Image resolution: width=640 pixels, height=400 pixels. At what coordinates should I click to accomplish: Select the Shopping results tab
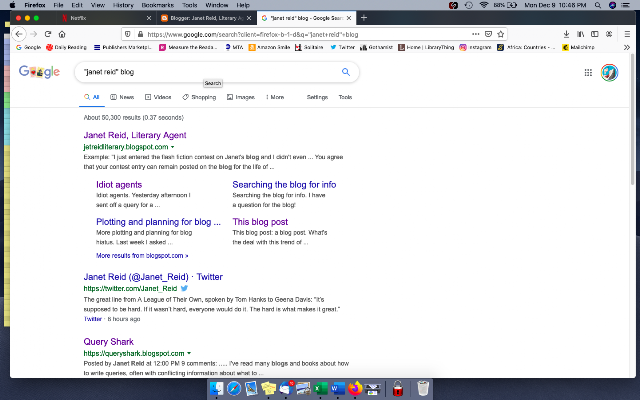tap(199, 97)
